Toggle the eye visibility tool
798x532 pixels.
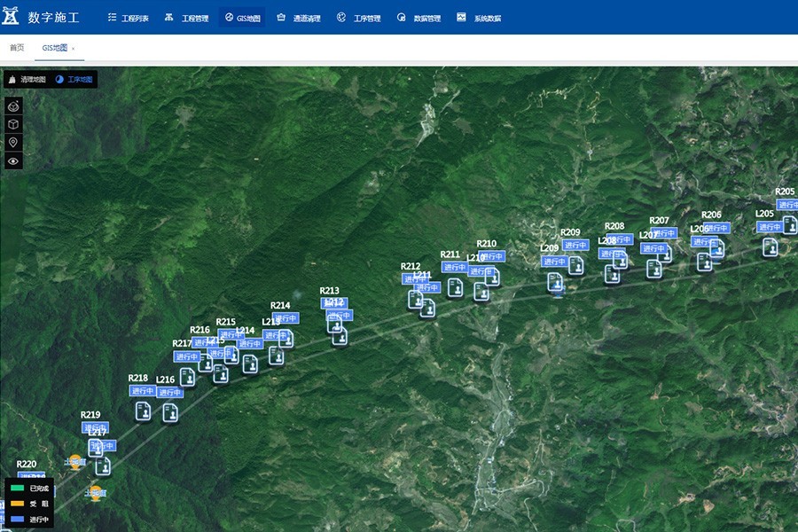click(13, 161)
